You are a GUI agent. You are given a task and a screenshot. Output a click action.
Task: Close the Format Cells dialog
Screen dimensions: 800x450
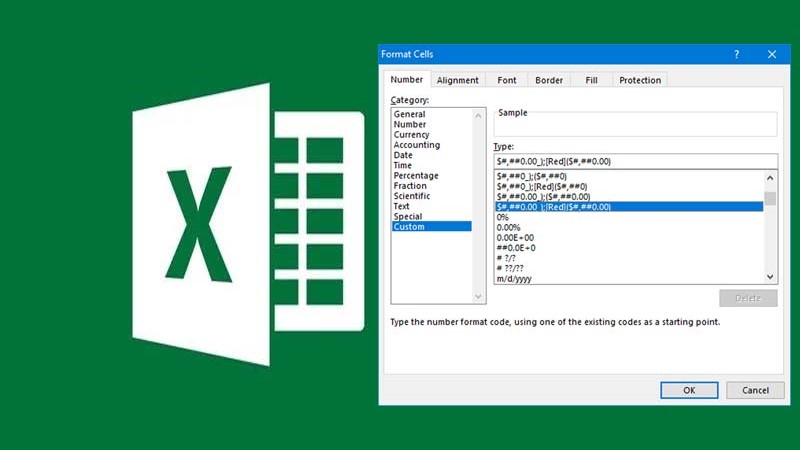coord(771,54)
